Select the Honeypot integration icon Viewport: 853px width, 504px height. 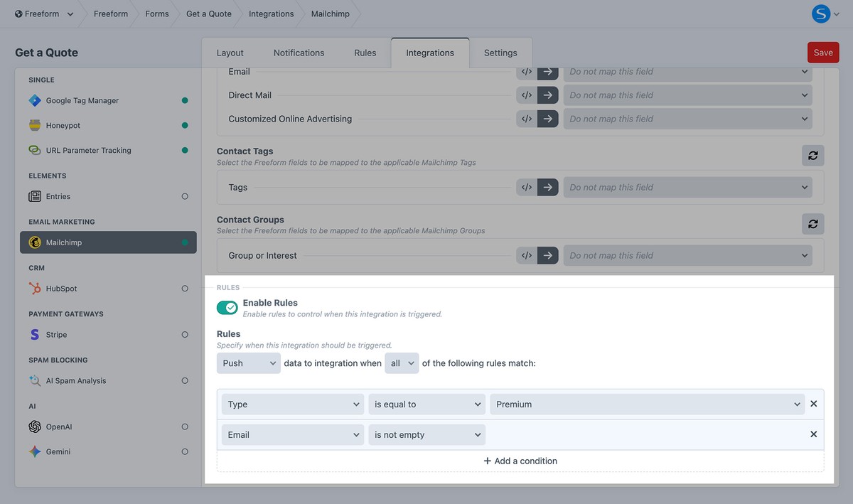[35, 126]
